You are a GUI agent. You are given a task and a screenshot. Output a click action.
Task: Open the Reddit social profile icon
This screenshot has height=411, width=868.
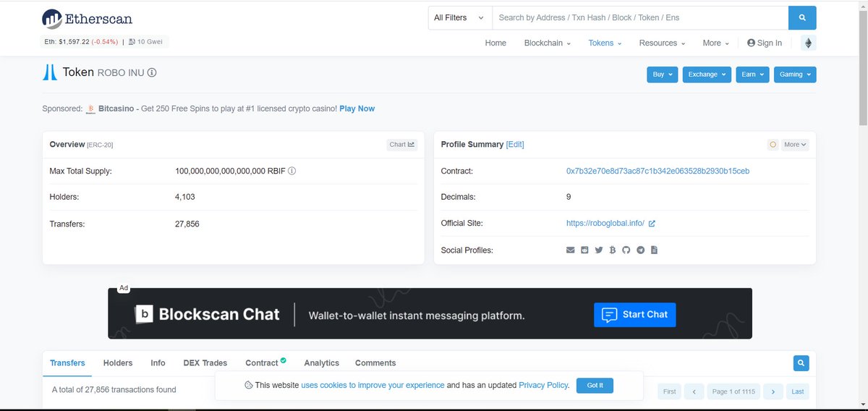coord(584,250)
